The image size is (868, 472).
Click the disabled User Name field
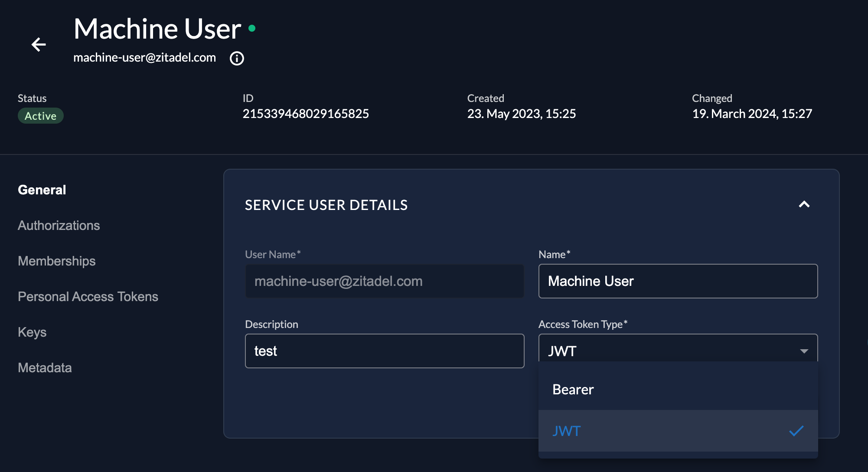tap(384, 281)
